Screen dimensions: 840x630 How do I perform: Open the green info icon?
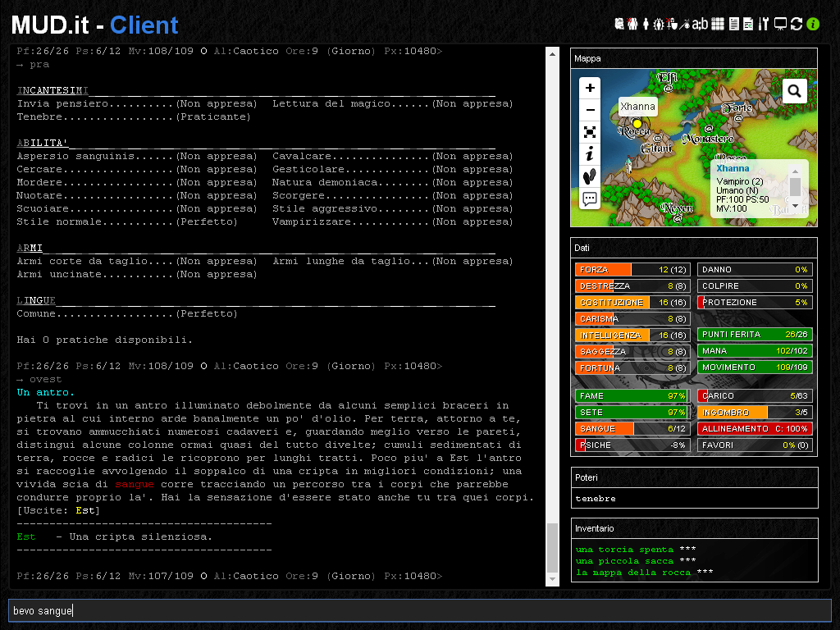(x=813, y=24)
